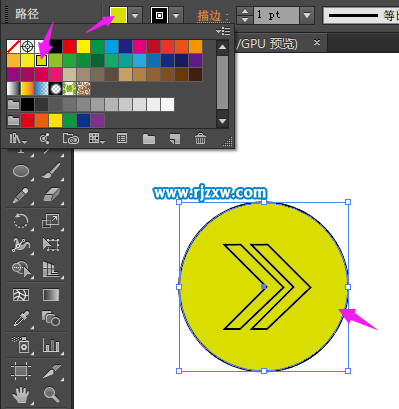Create a new swatch
Screen dimensions: 399x409
(175, 139)
